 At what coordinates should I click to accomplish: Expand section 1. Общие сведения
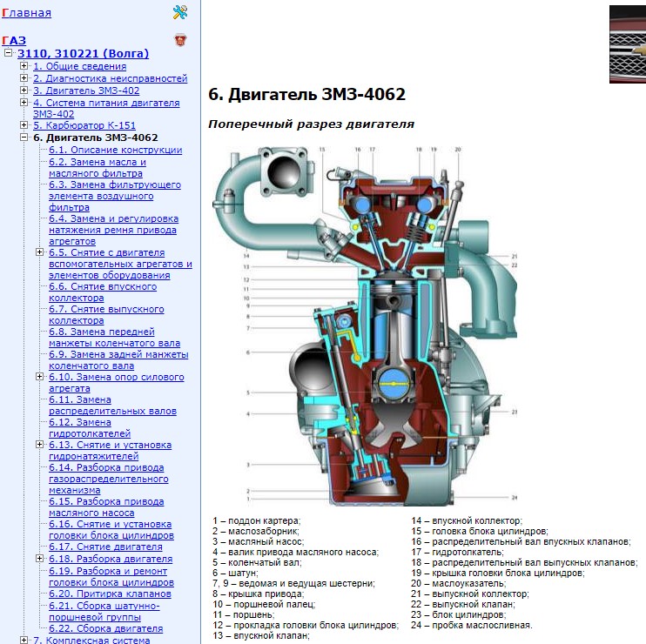click(24, 65)
